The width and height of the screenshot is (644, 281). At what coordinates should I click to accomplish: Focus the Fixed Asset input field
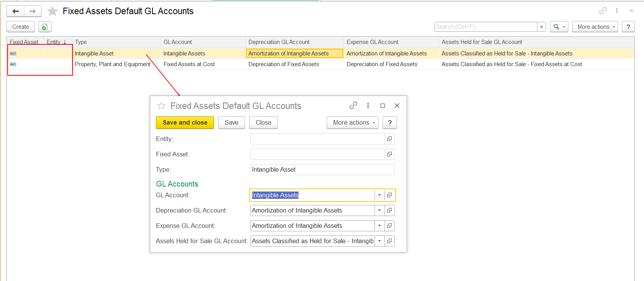click(317, 154)
